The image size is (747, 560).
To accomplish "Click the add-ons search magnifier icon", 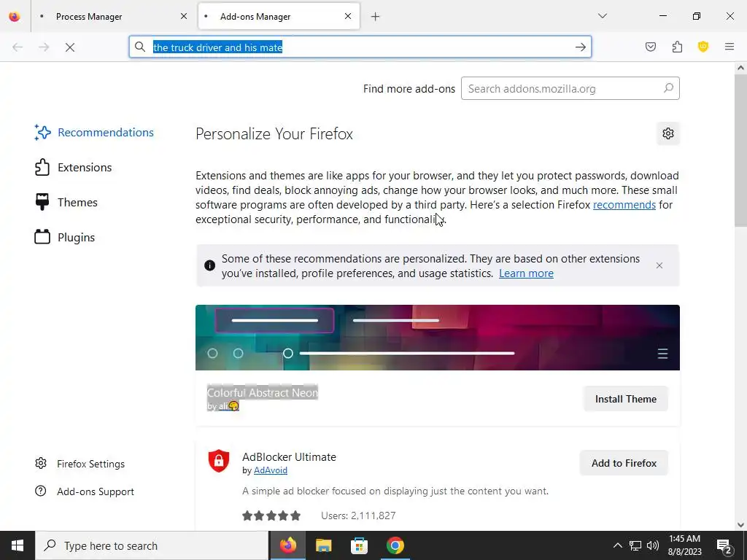I will 669,88.
